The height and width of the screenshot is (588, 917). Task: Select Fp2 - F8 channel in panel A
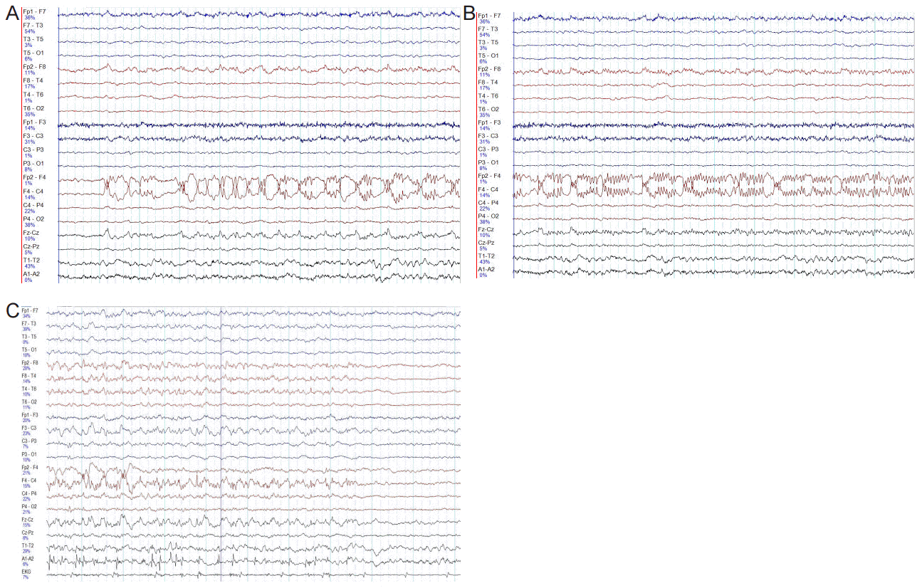pyautogui.click(x=34, y=67)
